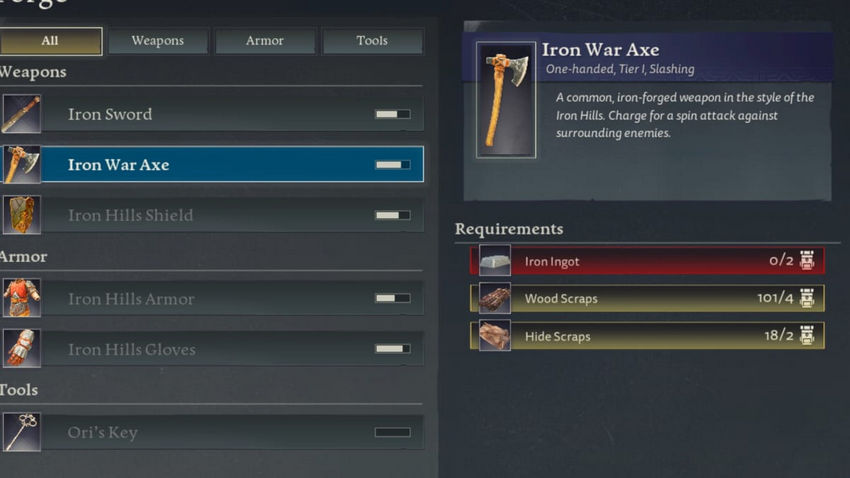
Task: Click chest icon beside Hide Scraps count
Action: (807, 335)
